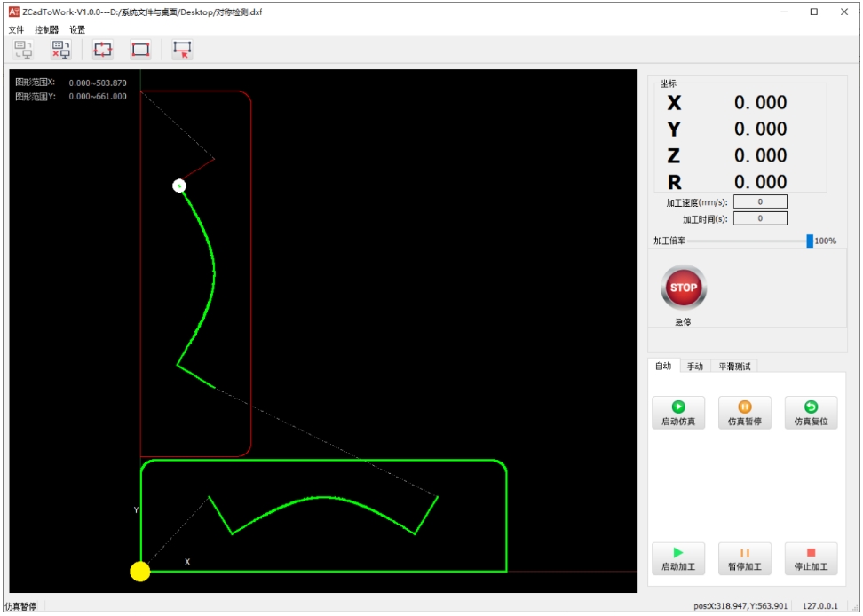The width and height of the screenshot is (863, 616).
Task: Switch to the 自动 tab
Action: coord(664,366)
